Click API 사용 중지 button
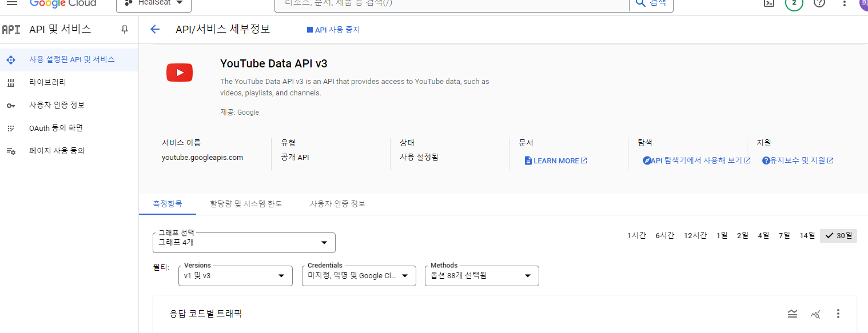 coord(333,30)
